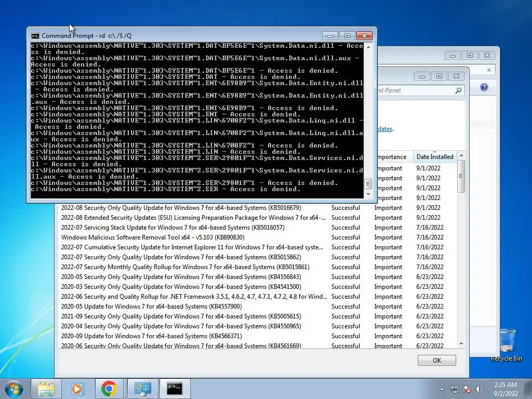Click OK in update history window
The image size is (532, 399).
point(436,361)
